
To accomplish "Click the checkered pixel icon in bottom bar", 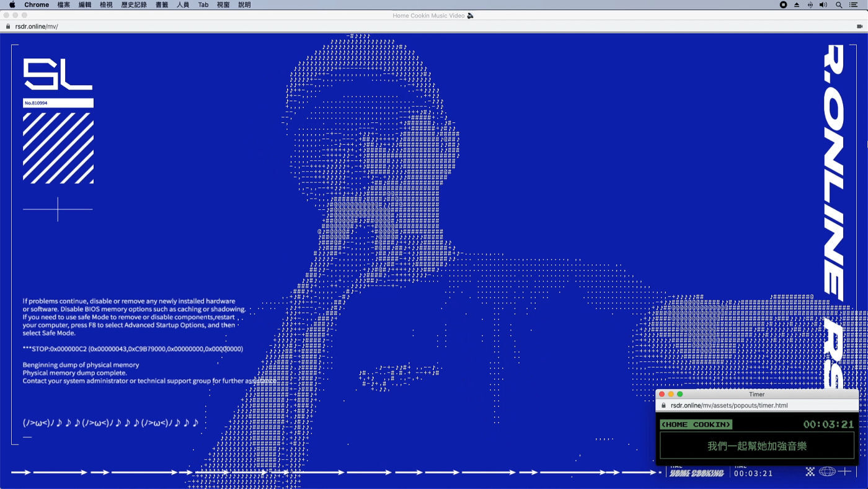I will (810, 472).
